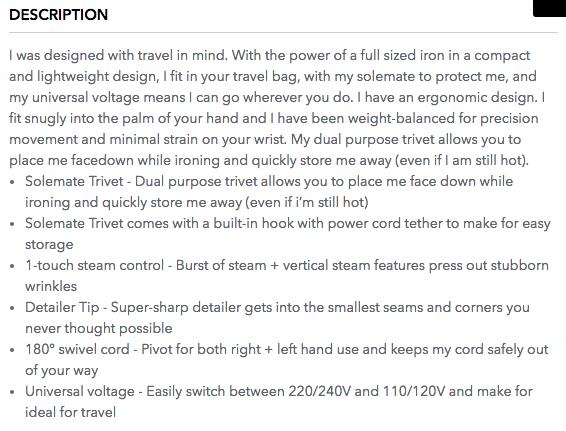Click the black button at top right corner
This screenshot has width=566, height=431.
pos(549,8)
